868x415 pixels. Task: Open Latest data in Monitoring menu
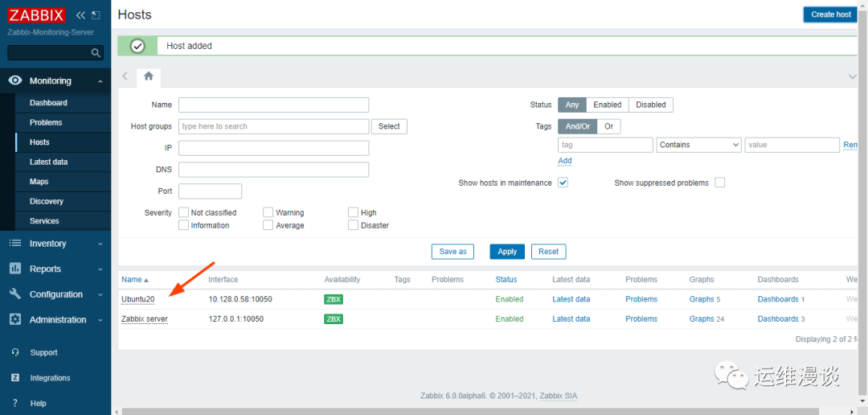click(x=49, y=162)
